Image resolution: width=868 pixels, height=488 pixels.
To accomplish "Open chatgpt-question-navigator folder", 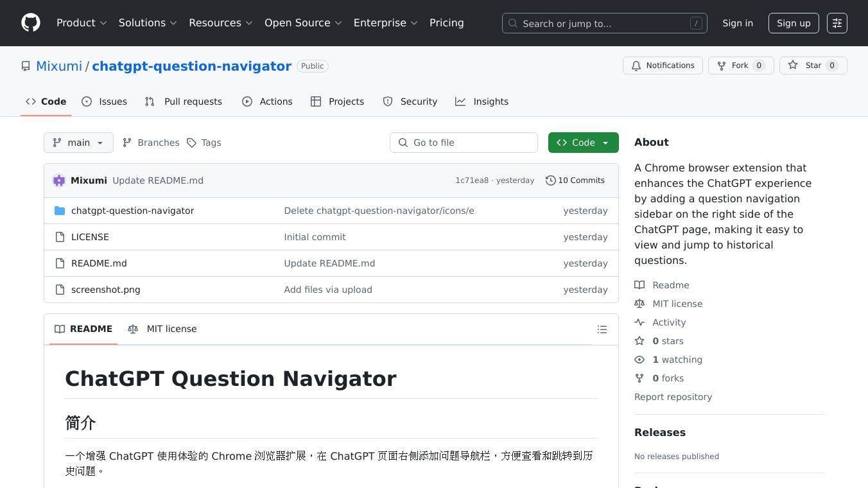I will [132, 211].
